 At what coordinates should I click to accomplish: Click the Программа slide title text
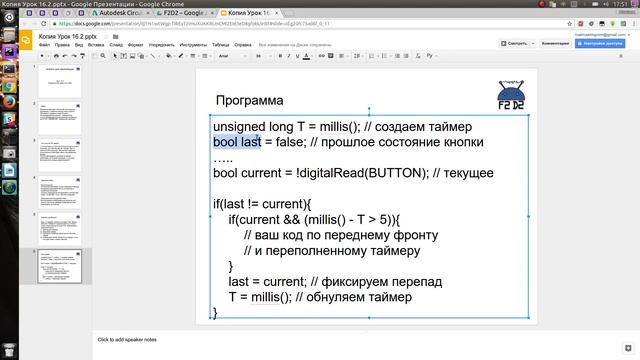pos(249,100)
